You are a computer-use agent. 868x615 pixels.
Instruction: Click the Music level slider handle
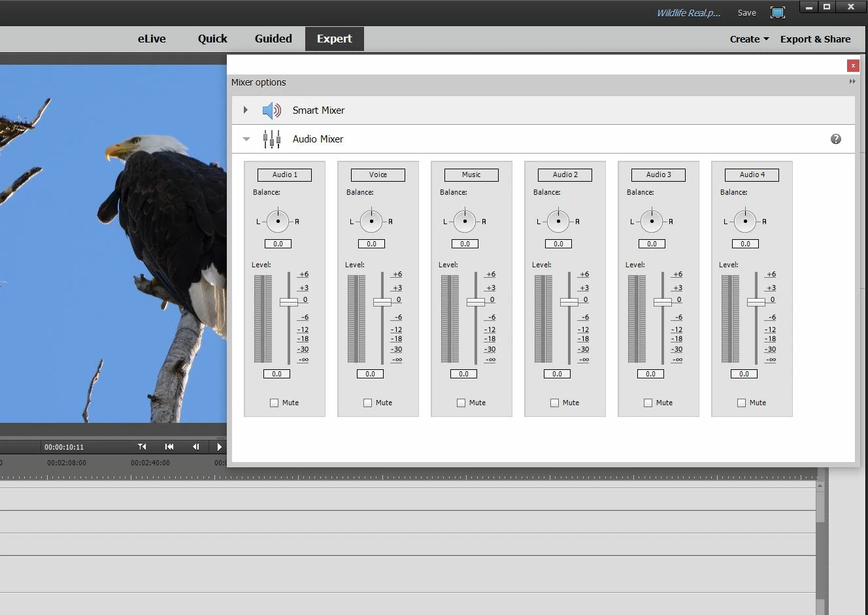[x=476, y=302]
